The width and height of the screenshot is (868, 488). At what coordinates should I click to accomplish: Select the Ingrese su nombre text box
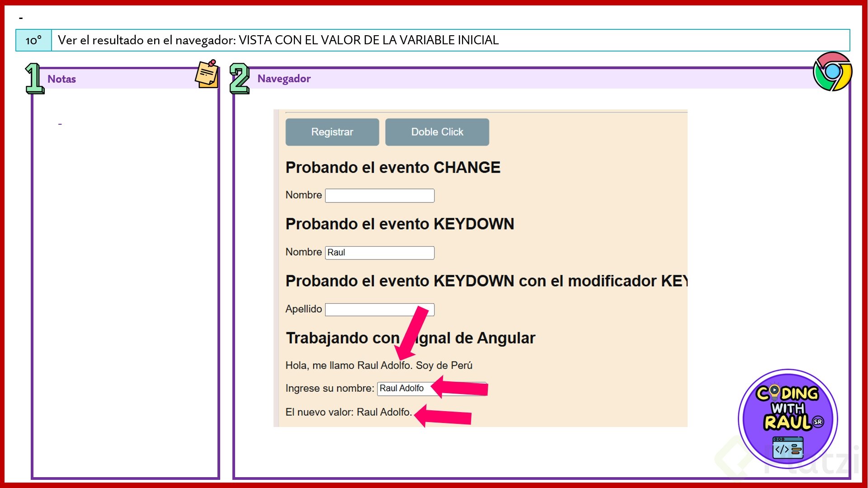pos(402,389)
